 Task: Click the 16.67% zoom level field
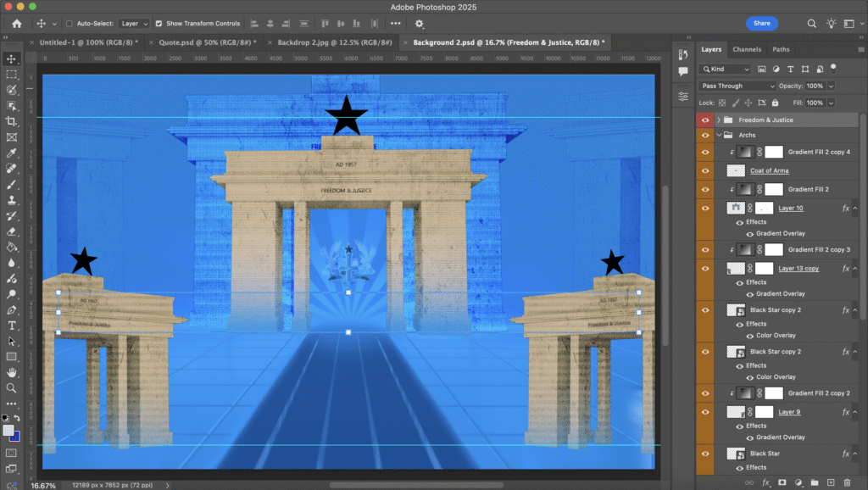pyautogui.click(x=43, y=486)
